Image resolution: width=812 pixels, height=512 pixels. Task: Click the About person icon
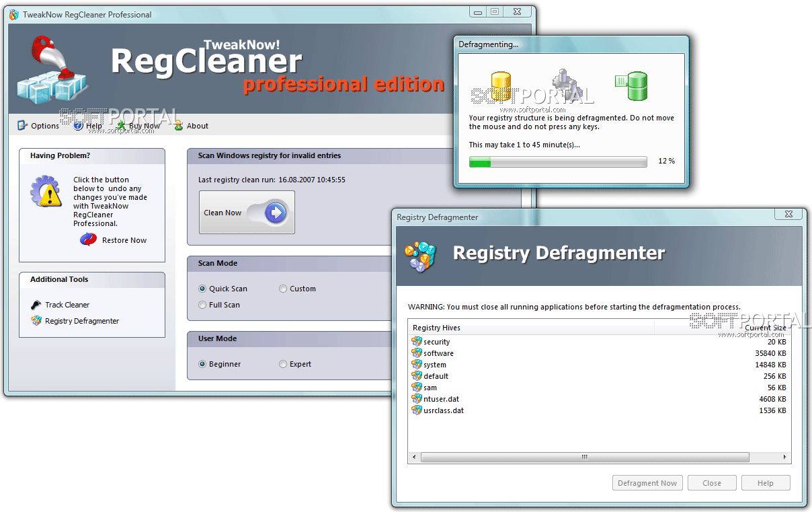[178, 125]
